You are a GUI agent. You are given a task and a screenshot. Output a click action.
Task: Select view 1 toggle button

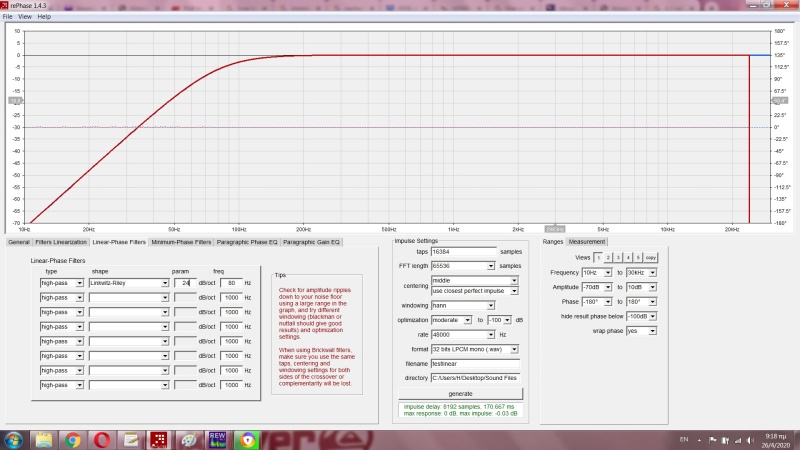coord(598,257)
